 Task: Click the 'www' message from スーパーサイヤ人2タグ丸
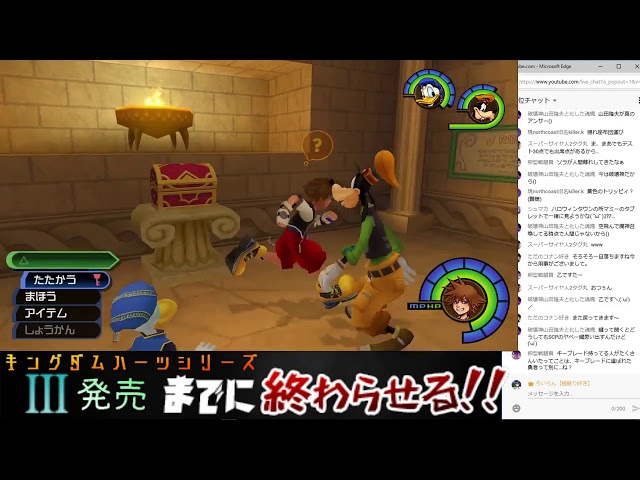pyautogui.click(x=597, y=244)
